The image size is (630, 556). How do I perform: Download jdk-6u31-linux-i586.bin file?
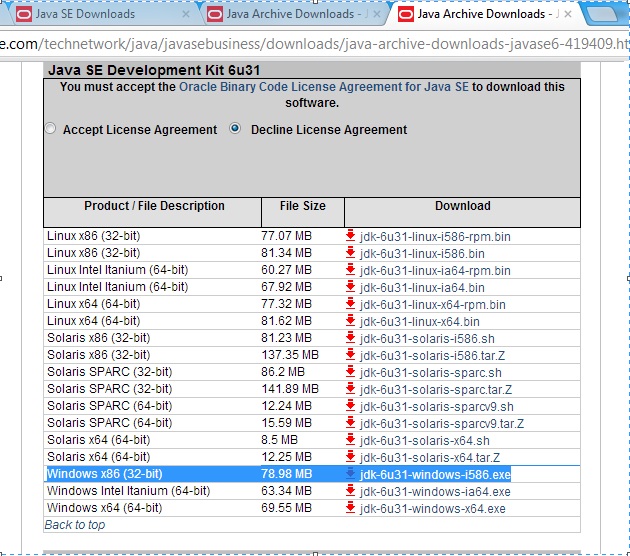coord(422,253)
